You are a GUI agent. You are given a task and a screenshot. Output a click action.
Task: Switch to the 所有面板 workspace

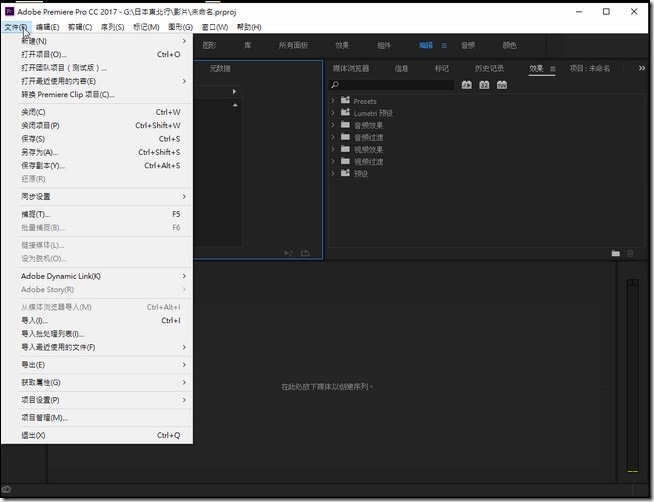coord(293,45)
